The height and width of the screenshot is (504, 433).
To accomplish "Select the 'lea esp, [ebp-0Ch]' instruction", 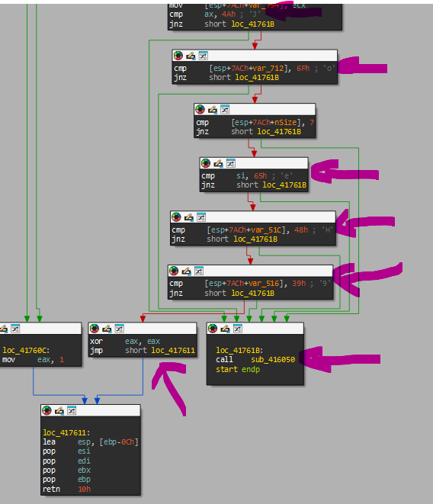I will coord(91,442).
